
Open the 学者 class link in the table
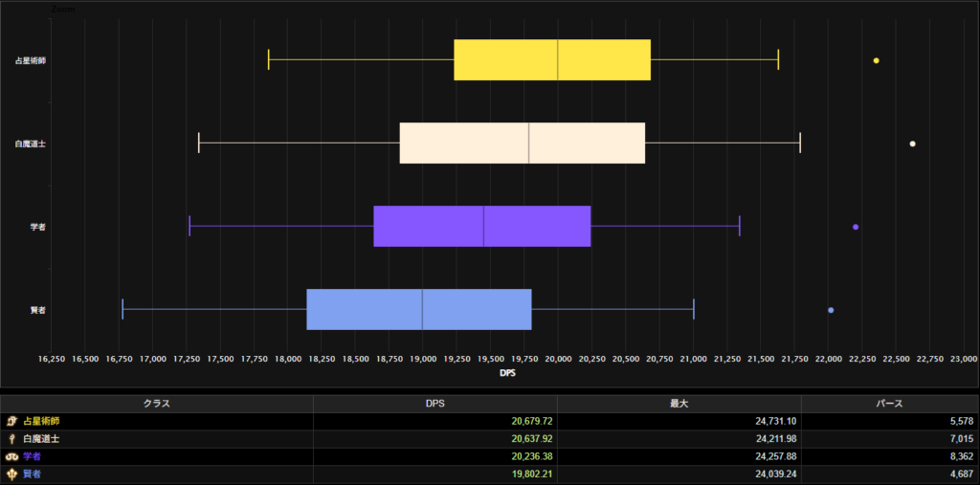pyautogui.click(x=34, y=456)
